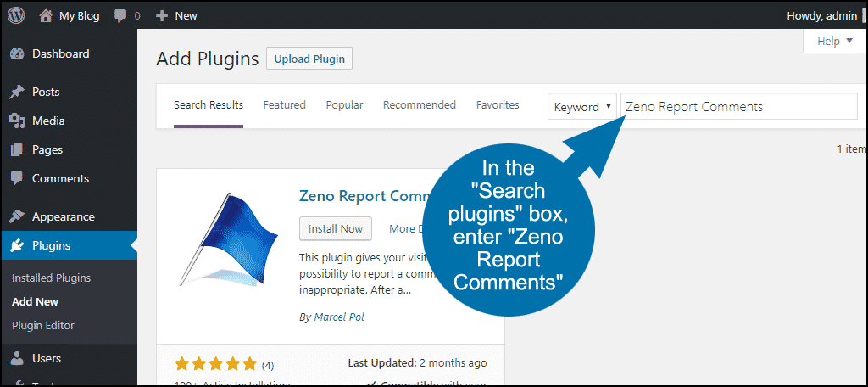
Task: Click My Blog site name
Action: [x=79, y=16]
